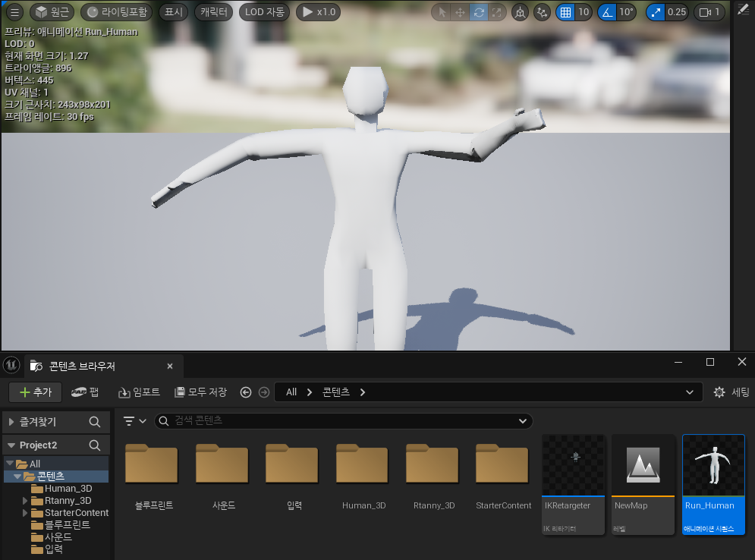This screenshot has width=755, height=560.
Task: Open the content filter dropdown
Action: 135,421
